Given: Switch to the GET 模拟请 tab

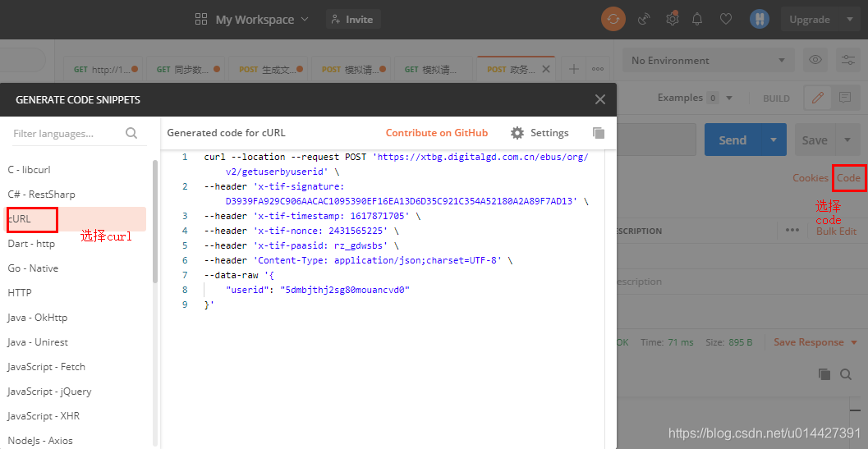Looking at the screenshot, I should pyautogui.click(x=433, y=69).
